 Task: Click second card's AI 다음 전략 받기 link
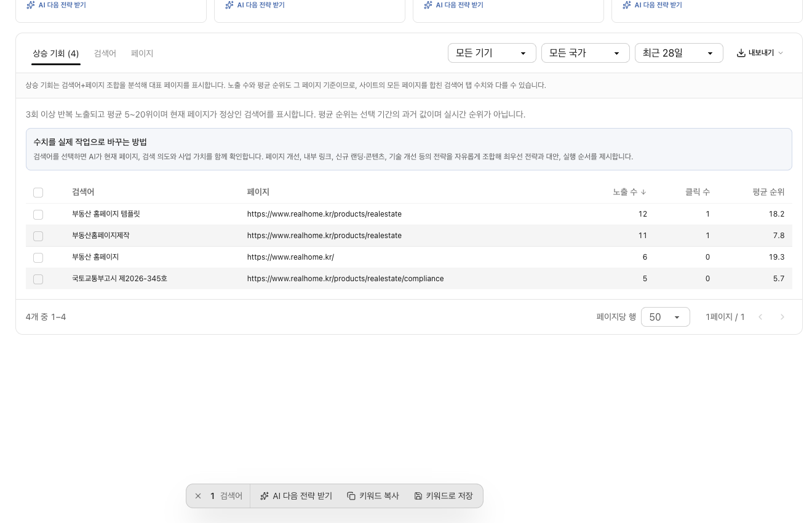255,5
